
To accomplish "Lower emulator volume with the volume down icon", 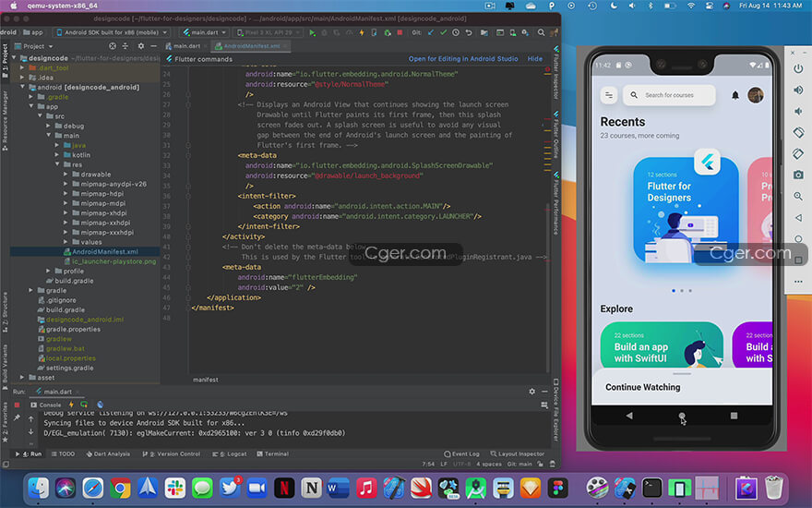I will 798,112.
